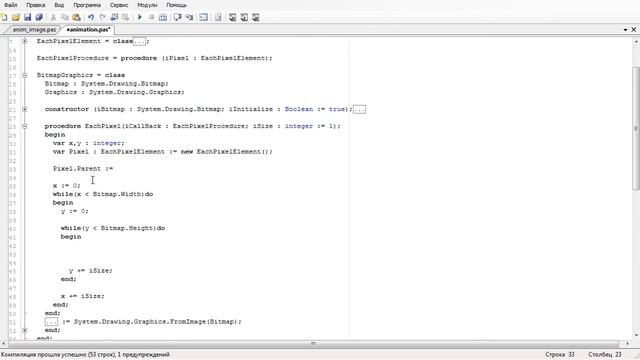
Task: Click the 'Столбец 23' status indicator
Action: (x=605, y=355)
